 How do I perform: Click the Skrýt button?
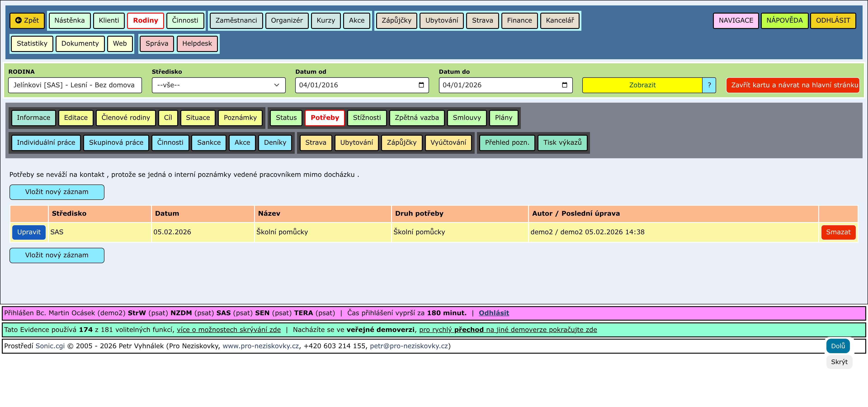(839, 362)
